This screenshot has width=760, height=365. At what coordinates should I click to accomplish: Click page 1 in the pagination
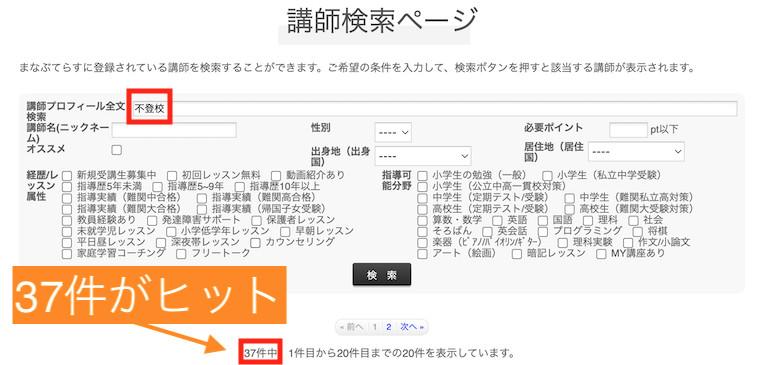[x=375, y=327]
